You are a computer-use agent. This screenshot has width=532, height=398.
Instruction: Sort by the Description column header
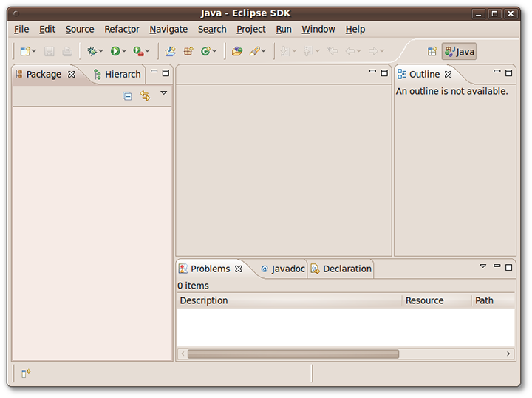click(290, 300)
